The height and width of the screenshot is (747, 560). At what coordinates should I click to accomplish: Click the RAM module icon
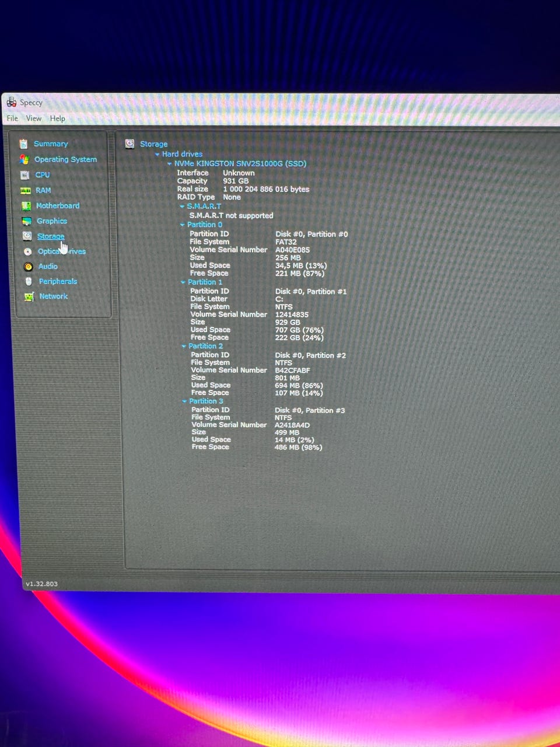click(x=25, y=191)
